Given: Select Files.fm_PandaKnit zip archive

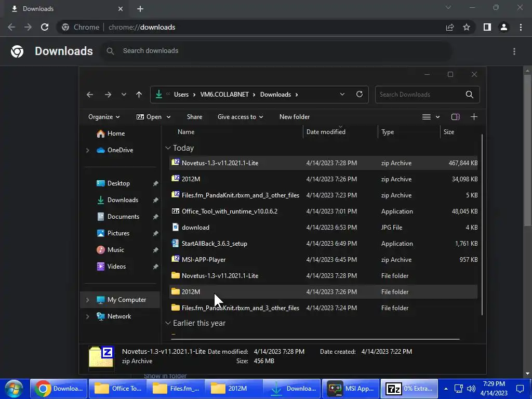Looking at the screenshot, I should (323, 195).
